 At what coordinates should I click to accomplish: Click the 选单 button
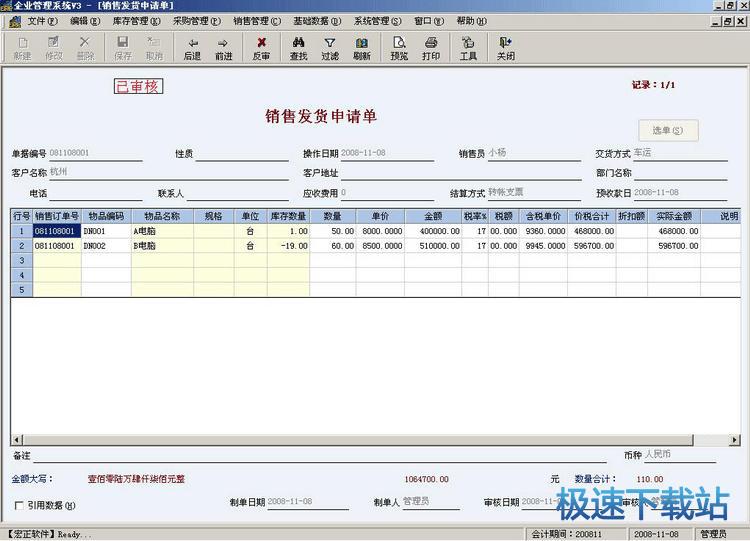click(668, 130)
